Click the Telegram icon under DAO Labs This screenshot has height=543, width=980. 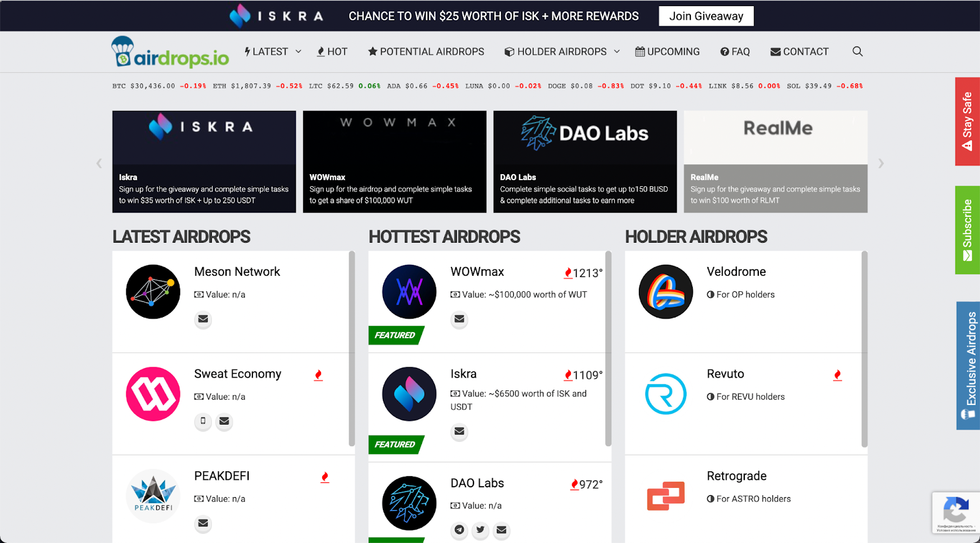click(x=459, y=530)
